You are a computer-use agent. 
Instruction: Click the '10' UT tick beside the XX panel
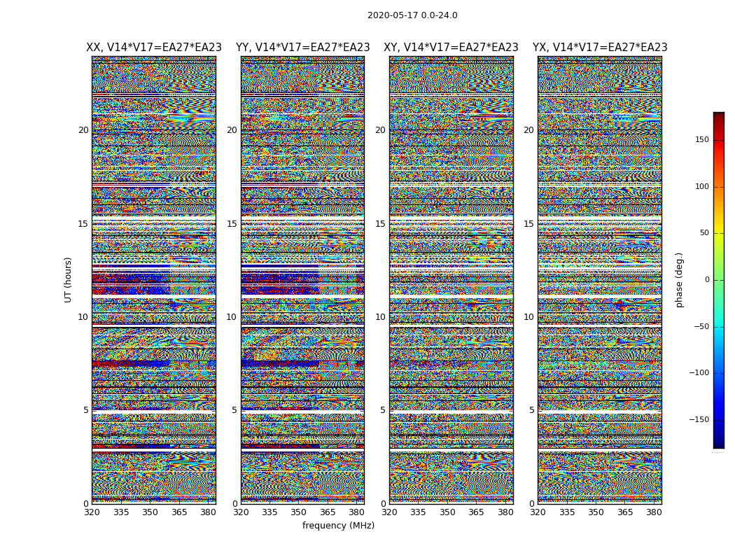(x=83, y=317)
